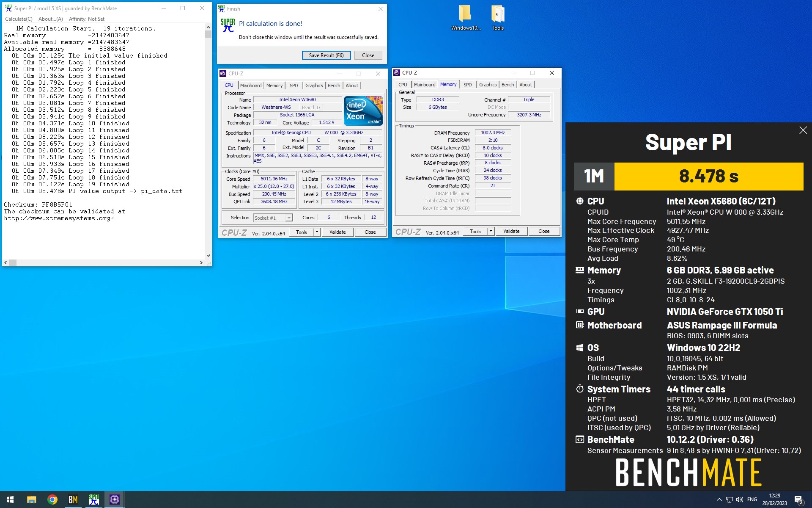The width and height of the screenshot is (812, 508).
Task: Open the About...(A) menu in Super PI
Action: pyautogui.click(x=50, y=19)
